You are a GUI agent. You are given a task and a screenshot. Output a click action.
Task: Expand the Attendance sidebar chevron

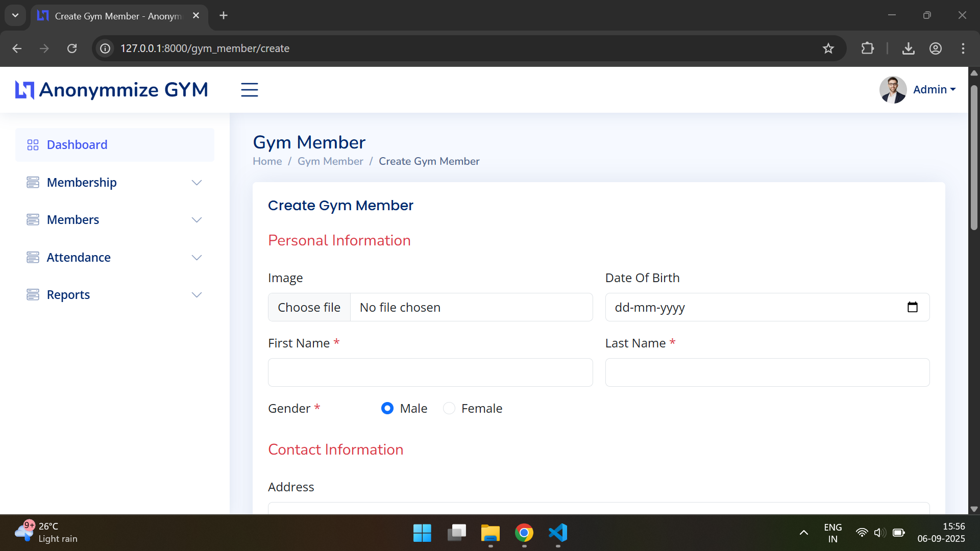[x=197, y=258]
